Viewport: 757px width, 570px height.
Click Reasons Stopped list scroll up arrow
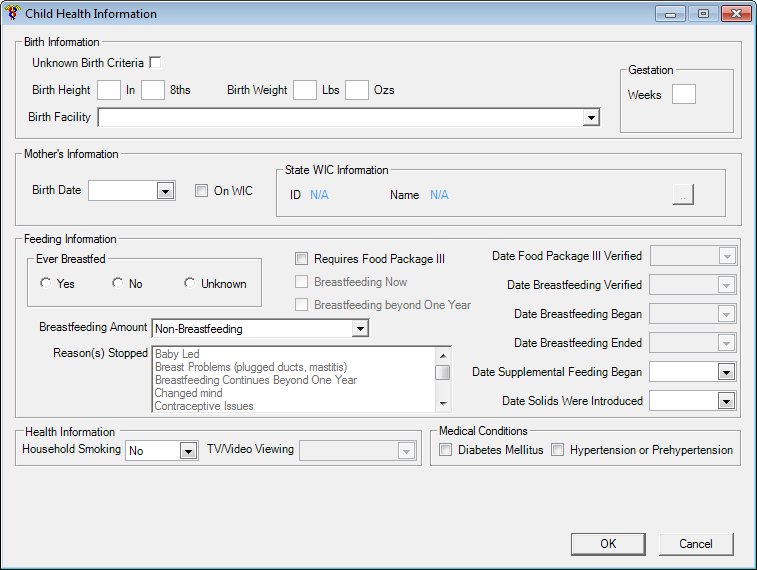point(443,356)
